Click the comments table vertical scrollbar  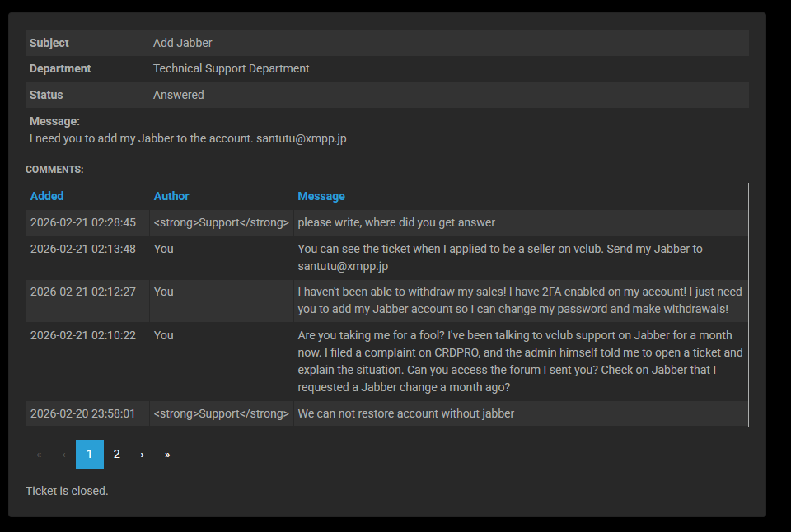(748, 305)
